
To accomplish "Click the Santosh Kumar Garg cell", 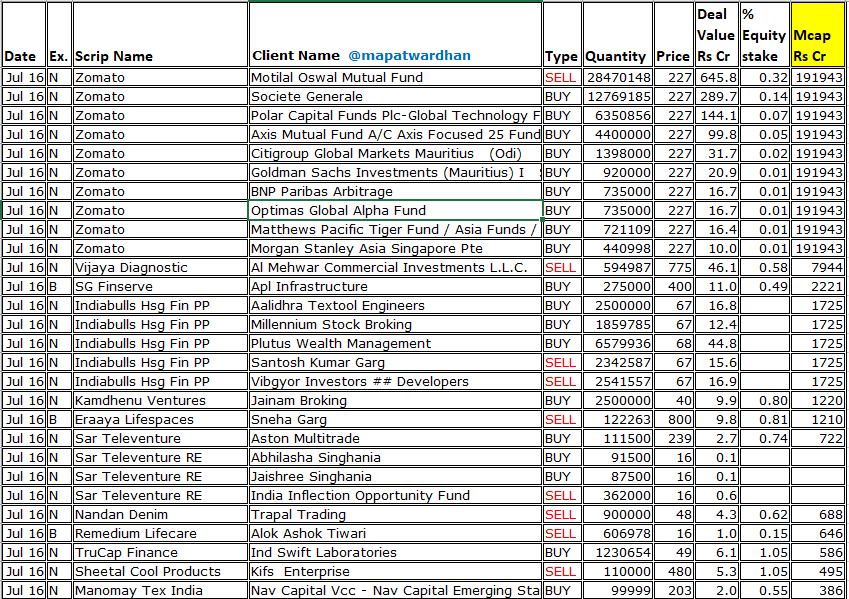I will point(395,362).
